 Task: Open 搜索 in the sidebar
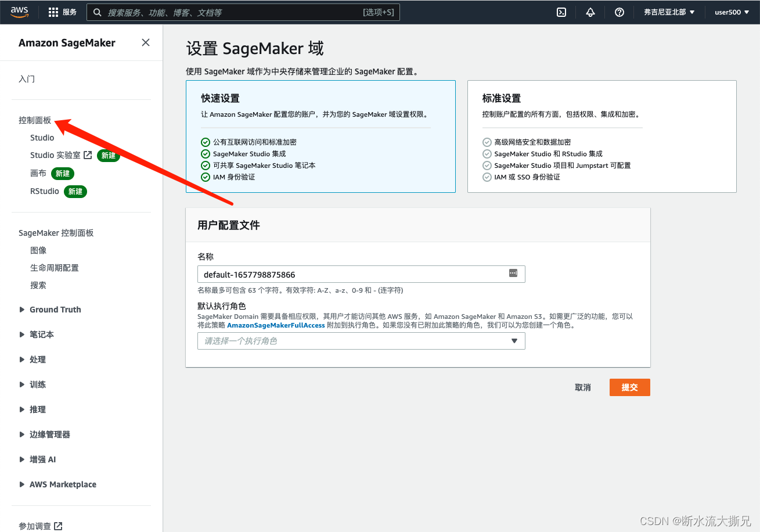coord(38,285)
